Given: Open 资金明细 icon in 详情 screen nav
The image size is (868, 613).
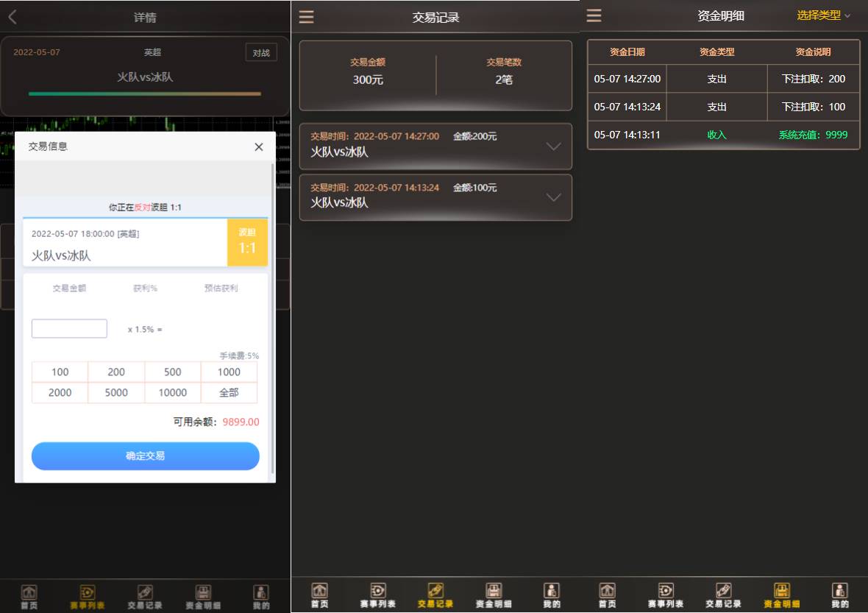Looking at the screenshot, I should [203, 598].
